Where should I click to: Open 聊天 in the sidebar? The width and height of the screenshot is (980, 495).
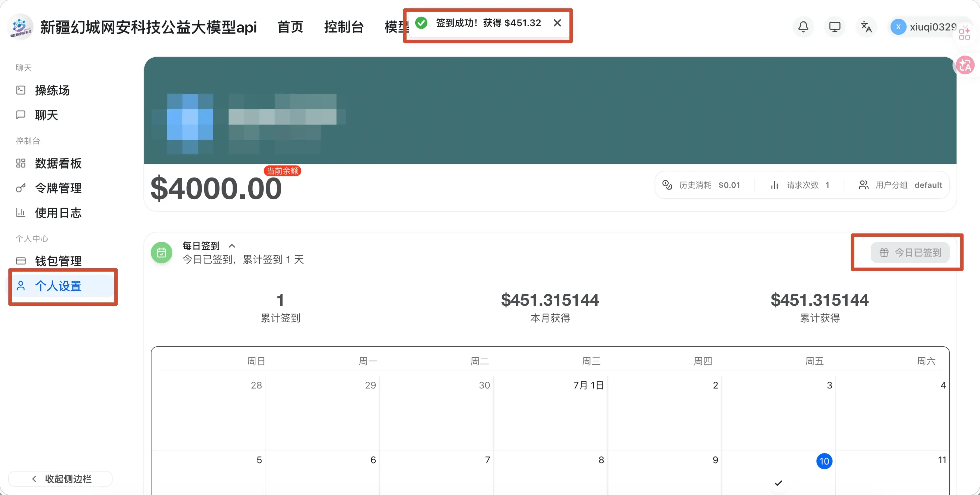point(46,115)
